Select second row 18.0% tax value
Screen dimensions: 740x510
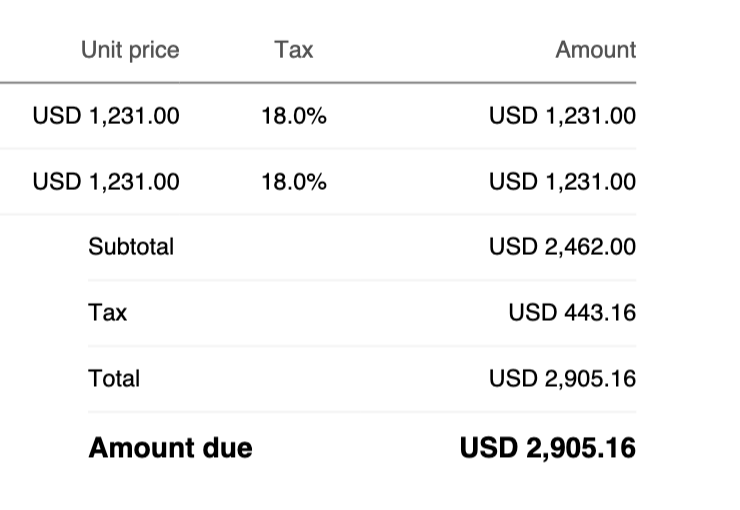[x=294, y=182]
